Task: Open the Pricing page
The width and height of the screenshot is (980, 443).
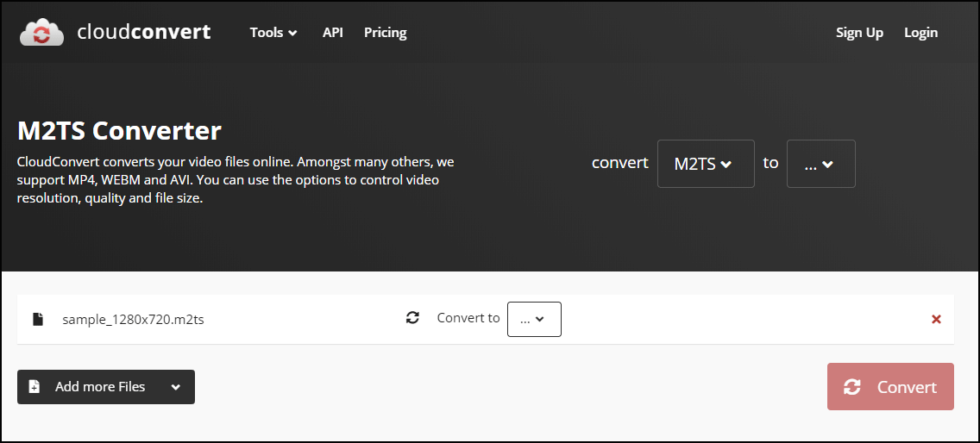Action: pos(385,33)
